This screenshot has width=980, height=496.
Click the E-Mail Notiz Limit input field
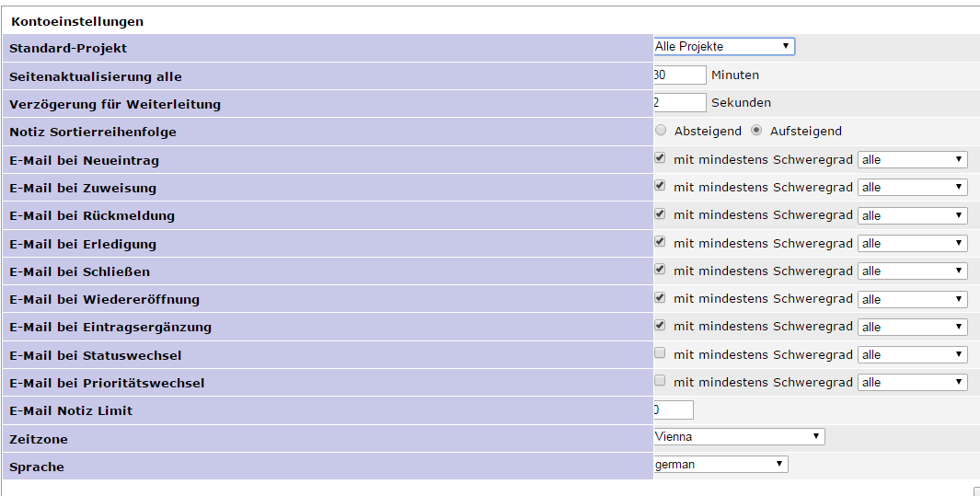[x=674, y=409]
